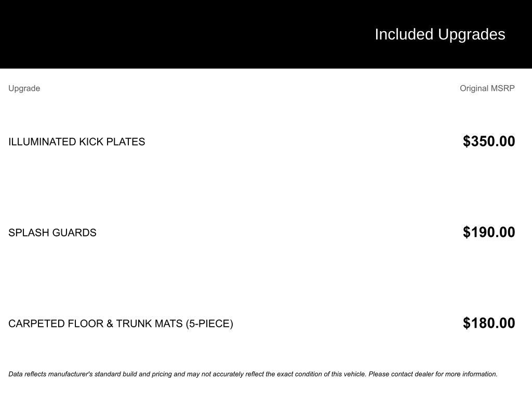Click the $350.00 price
532x399 pixels.
[489, 141]
